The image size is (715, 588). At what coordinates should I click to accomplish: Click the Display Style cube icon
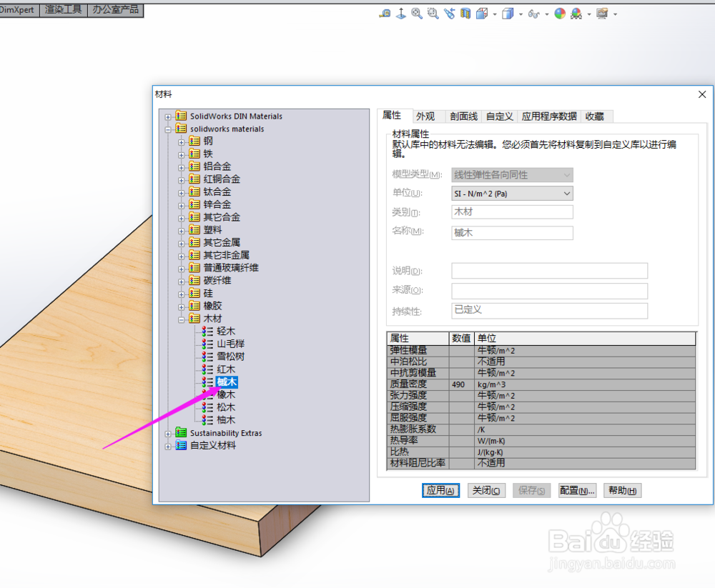click(x=508, y=13)
